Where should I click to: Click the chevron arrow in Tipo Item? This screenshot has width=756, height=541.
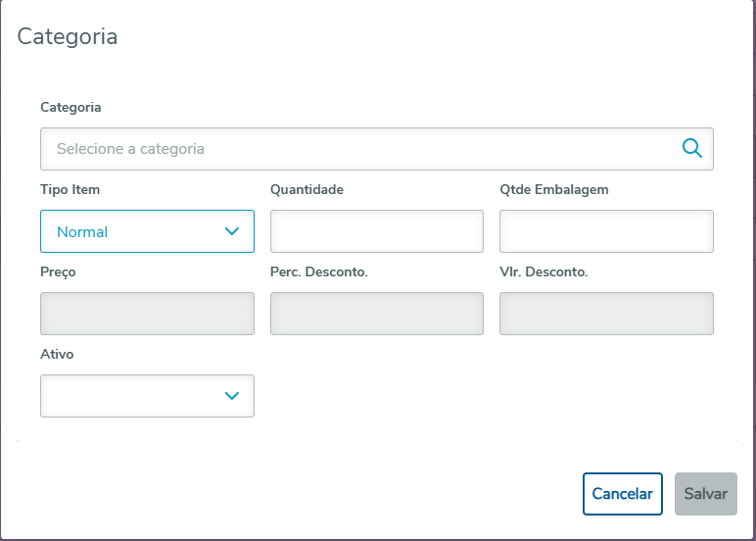point(232,231)
